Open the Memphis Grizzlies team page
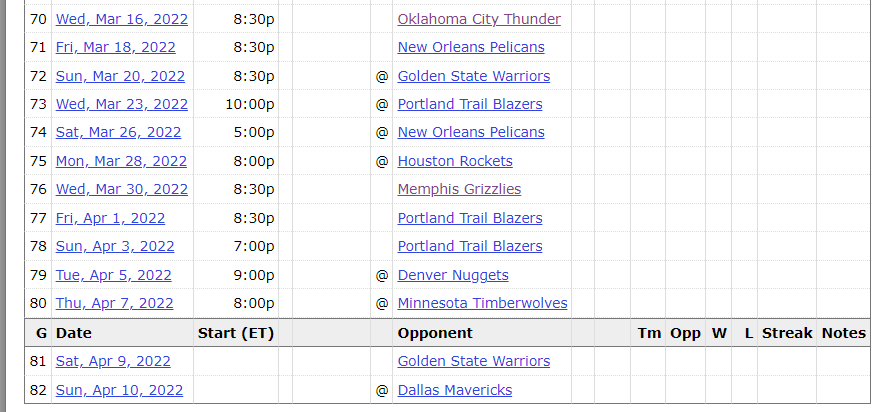This screenshot has height=412, width=880. (459, 189)
